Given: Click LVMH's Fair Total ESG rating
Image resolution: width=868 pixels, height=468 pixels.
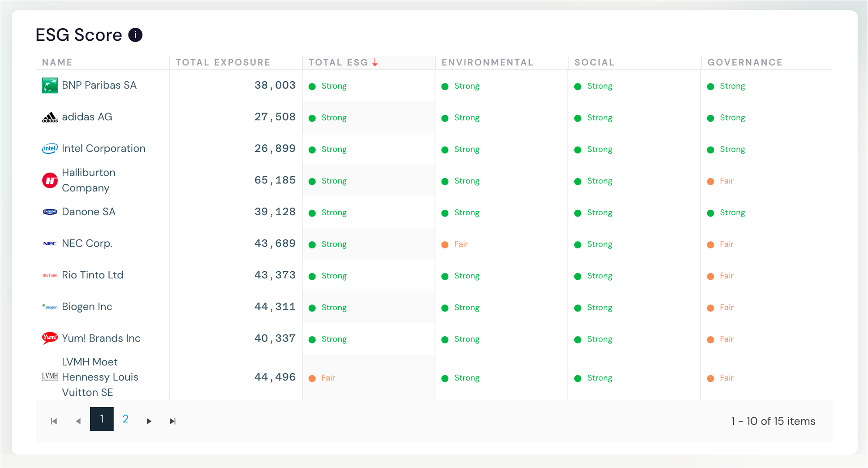Looking at the screenshot, I should click(322, 378).
